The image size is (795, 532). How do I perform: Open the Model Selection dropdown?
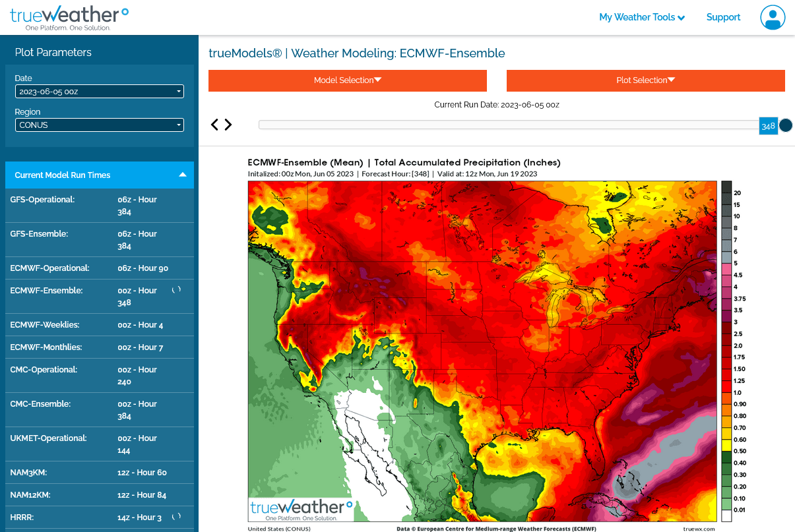348,80
